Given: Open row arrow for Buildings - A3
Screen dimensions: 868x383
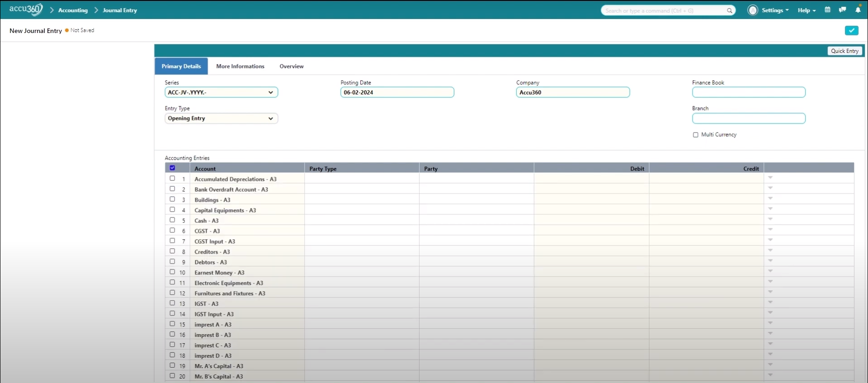Looking at the screenshot, I should pyautogui.click(x=770, y=199).
